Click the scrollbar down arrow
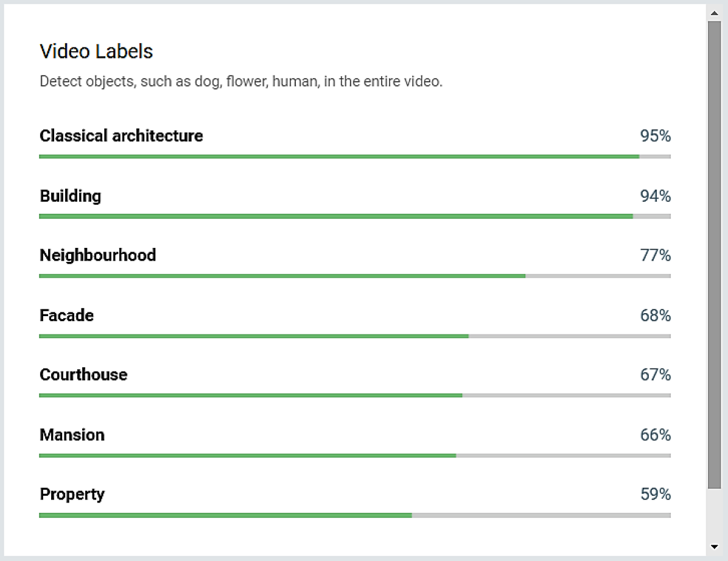This screenshot has width=728, height=561. [x=714, y=546]
